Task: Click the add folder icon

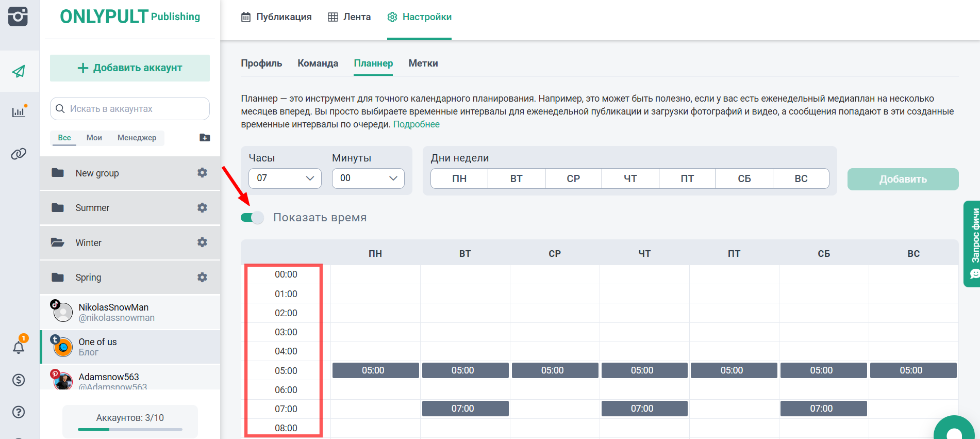Action: (x=205, y=138)
